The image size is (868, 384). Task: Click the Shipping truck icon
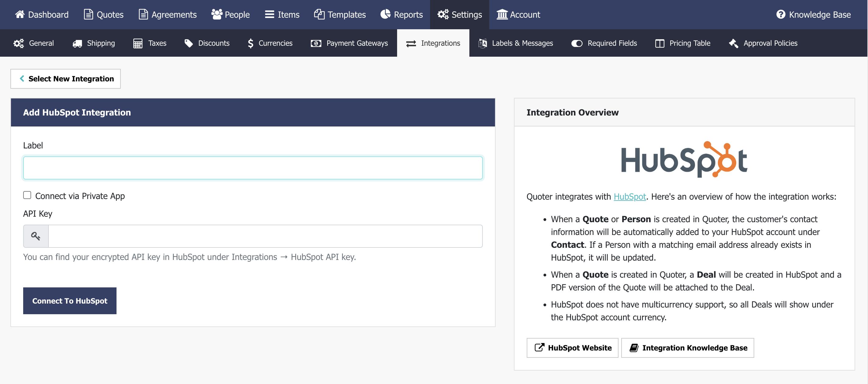77,44
